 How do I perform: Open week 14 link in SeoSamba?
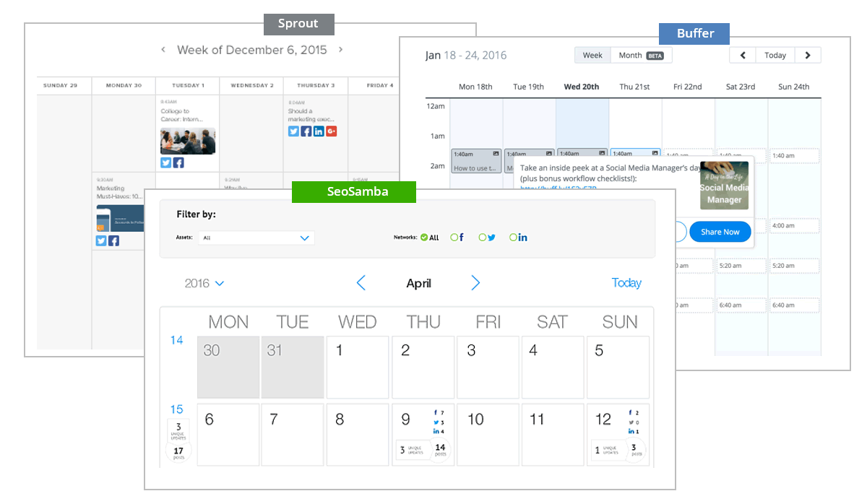coord(177,340)
